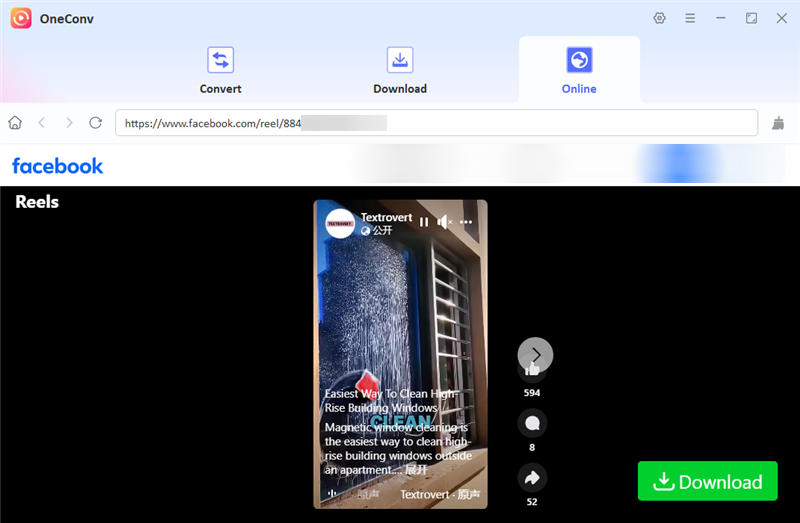Click the facebook logo

[x=58, y=166]
